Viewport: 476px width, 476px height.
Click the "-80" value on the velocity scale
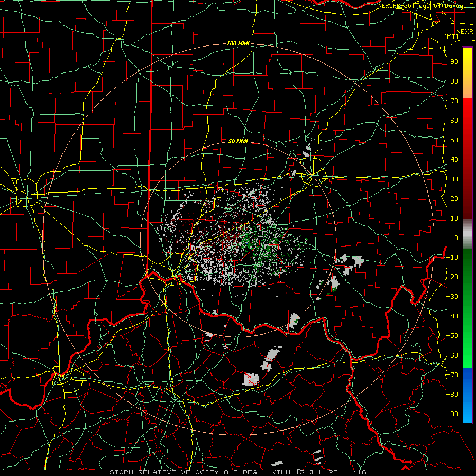click(x=452, y=395)
